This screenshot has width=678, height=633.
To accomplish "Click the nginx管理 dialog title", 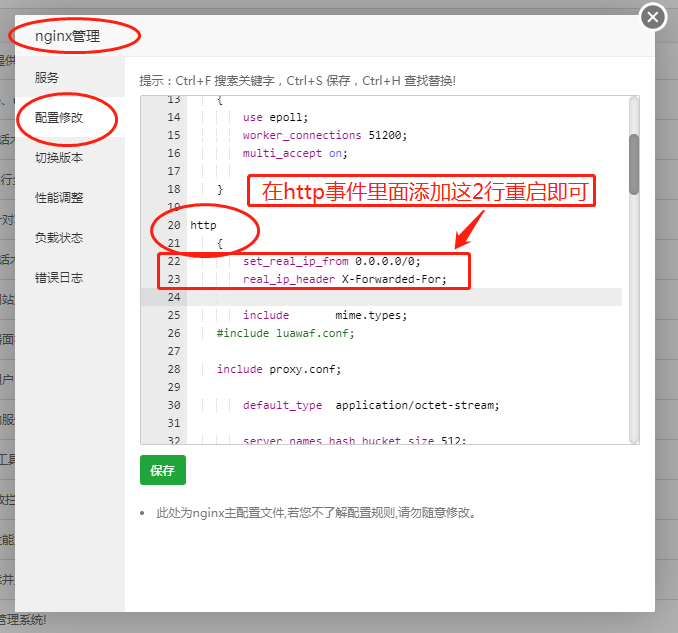I will tap(67, 36).
